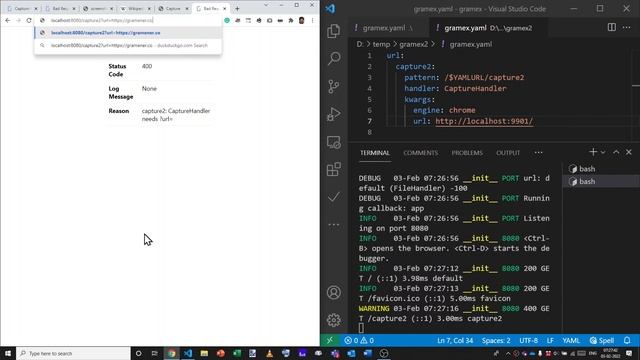640x360 pixels.
Task: Open the remote window indicator in status bar
Action: 330,340
